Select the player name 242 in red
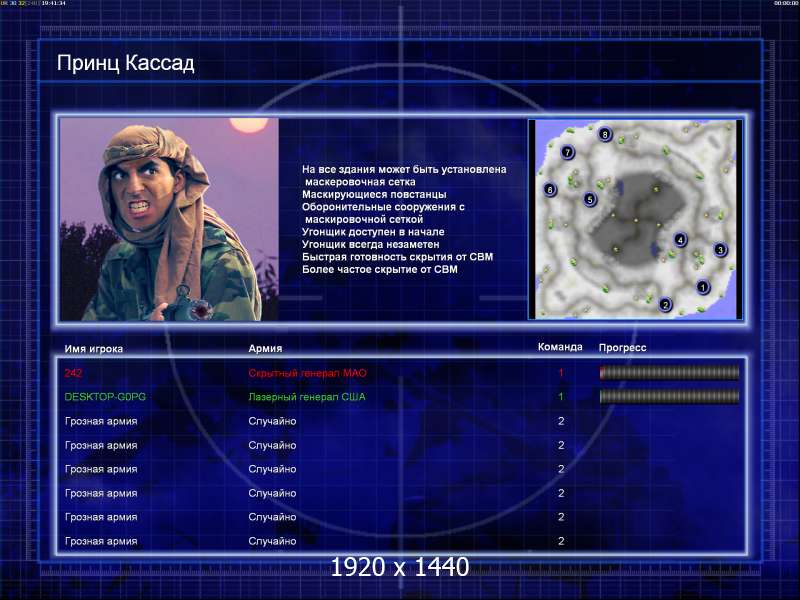 tap(73, 373)
